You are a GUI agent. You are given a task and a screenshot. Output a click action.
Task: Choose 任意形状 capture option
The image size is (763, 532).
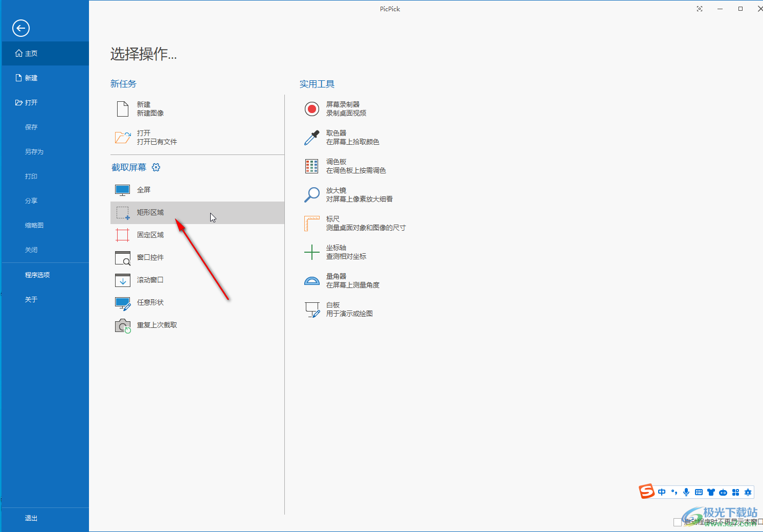tap(197, 302)
